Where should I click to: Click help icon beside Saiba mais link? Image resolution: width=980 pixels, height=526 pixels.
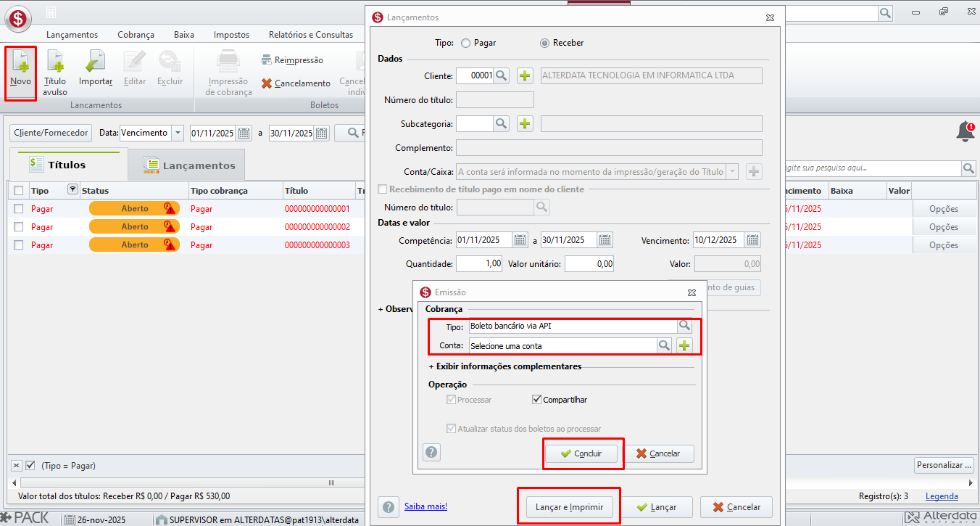click(389, 506)
